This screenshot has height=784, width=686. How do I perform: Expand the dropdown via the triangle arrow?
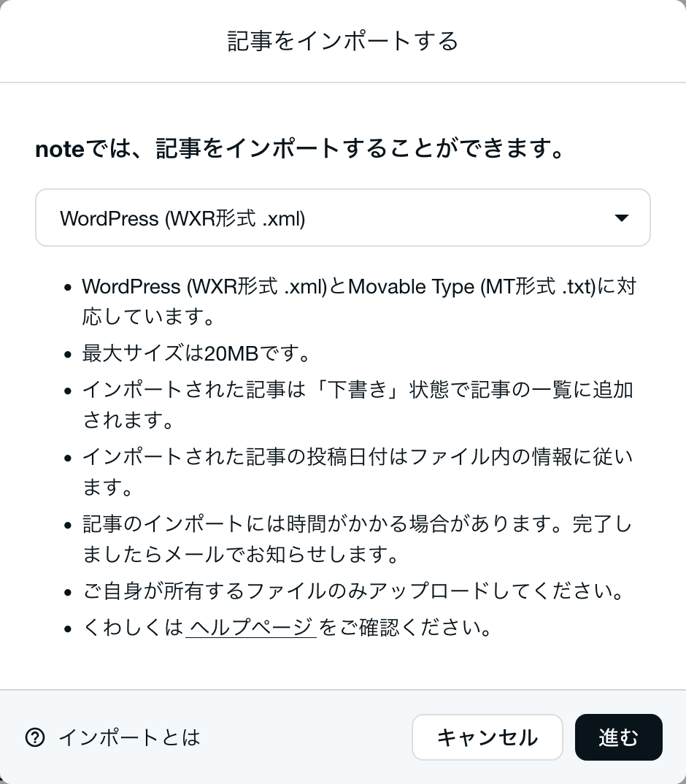tap(622, 218)
